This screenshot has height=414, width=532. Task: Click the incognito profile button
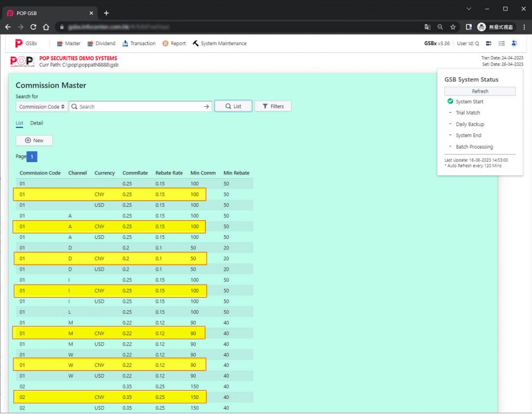point(496,27)
